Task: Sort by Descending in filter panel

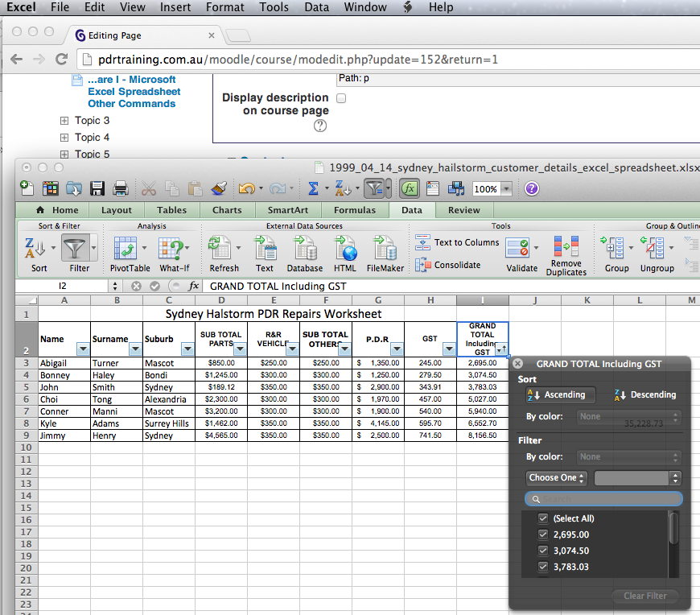Action: (644, 394)
